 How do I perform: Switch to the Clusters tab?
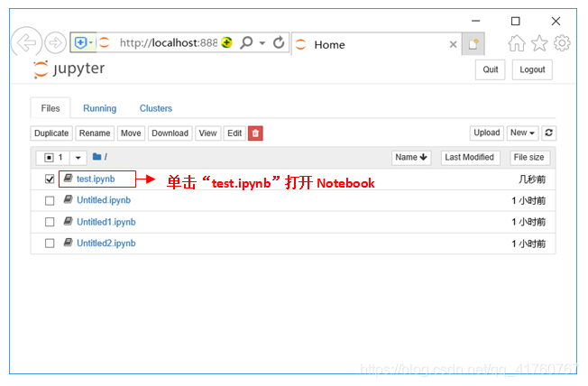tap(156, 108)
